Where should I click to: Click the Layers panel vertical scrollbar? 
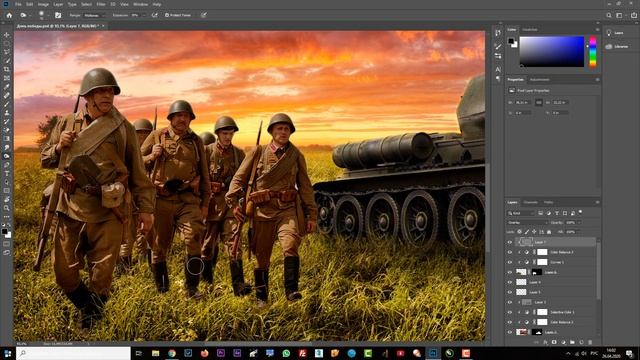598,271
